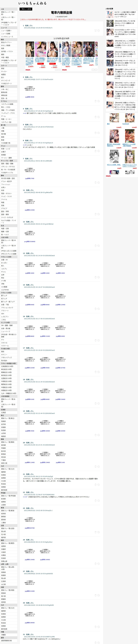This screenshot has height=644, width=138.
Task: Open the いつもちゃんねる site logo
Action: 32,3
